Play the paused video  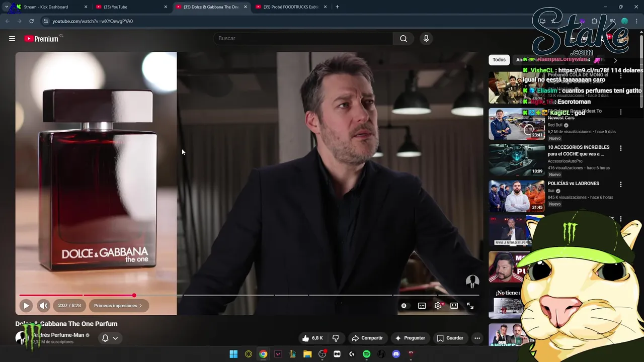click(x=26, y=305)
